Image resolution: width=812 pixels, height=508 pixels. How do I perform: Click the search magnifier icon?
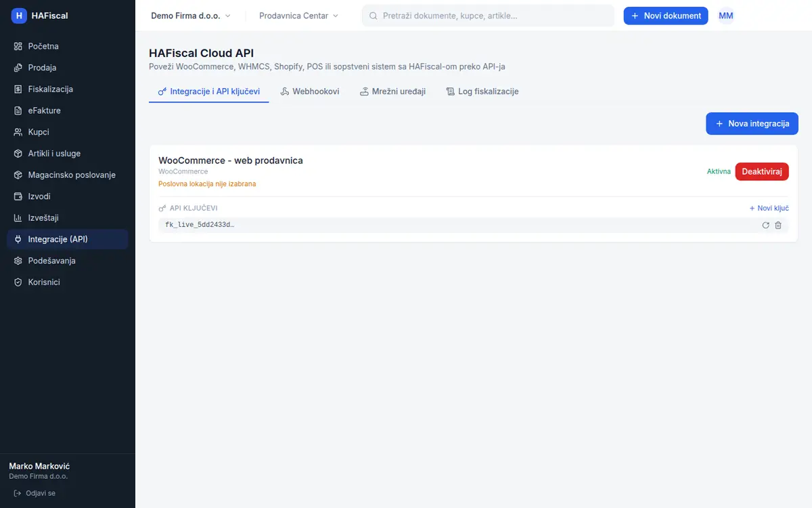tap(373, 16)
